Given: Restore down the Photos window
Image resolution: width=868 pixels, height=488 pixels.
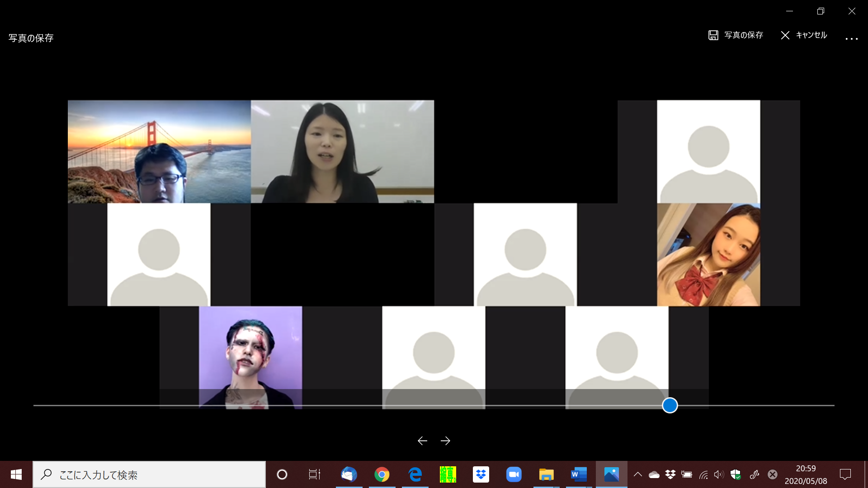Looking at the screenshot, I should (x=821, y=11).
